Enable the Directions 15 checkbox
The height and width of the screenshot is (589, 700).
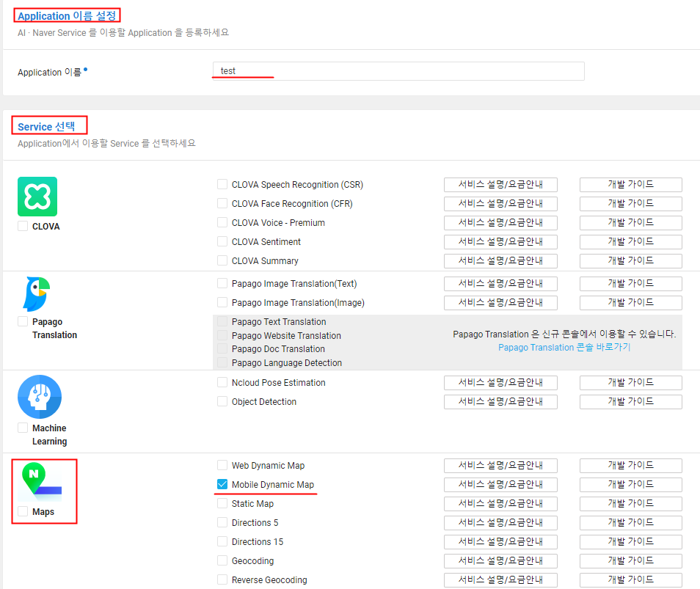point(222,542)
